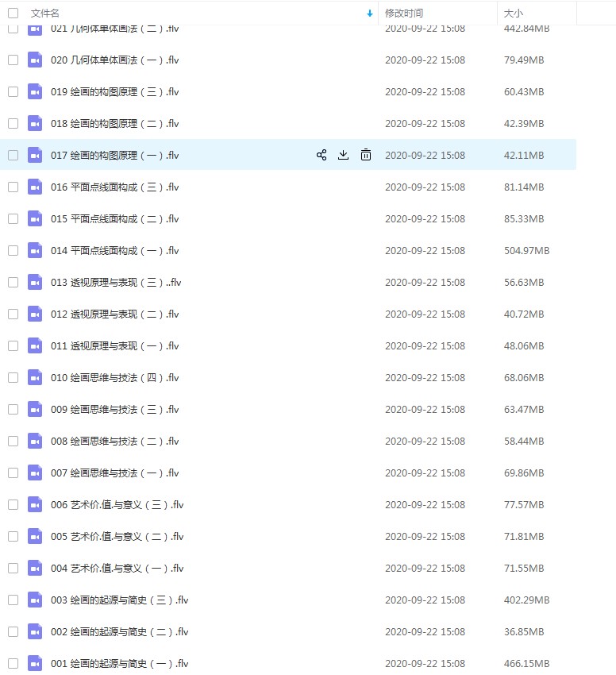Check the box for 007 绘画思维与技法（一）
This screenshot has height=675, width=616.
(13, 472)
